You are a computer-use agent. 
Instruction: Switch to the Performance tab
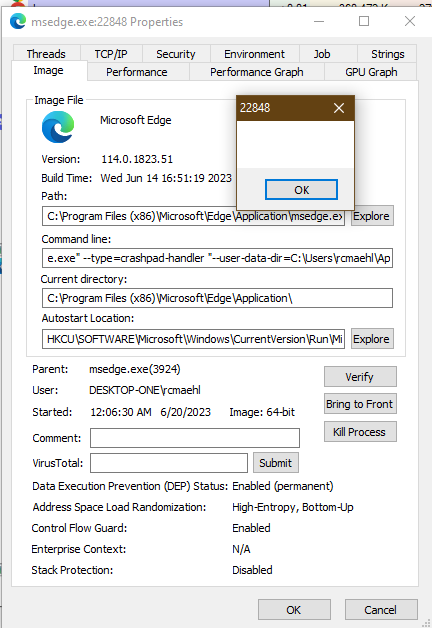click(x=137, y=72)
